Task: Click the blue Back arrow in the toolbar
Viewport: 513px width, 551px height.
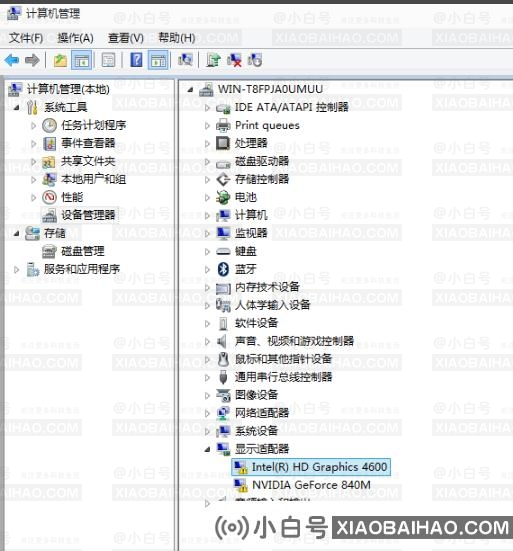Action: pyautogui.click(x=12, y=60)
